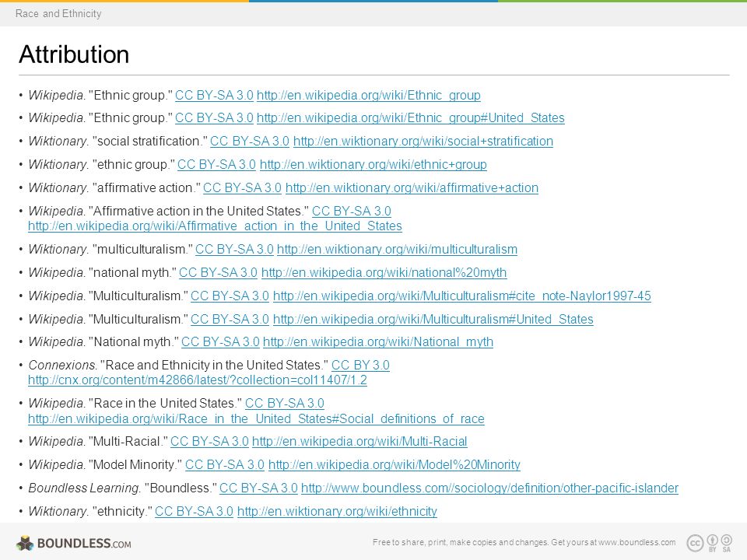Open the Model%20Minority Wikipedia link
This screenshot has height=560, width=747.
coord(394,465)
